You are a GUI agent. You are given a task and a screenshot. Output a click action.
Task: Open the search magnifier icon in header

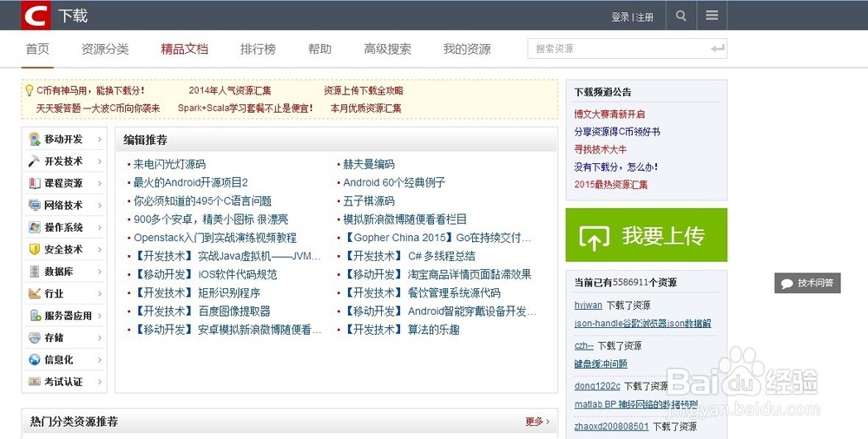(681, 16)
